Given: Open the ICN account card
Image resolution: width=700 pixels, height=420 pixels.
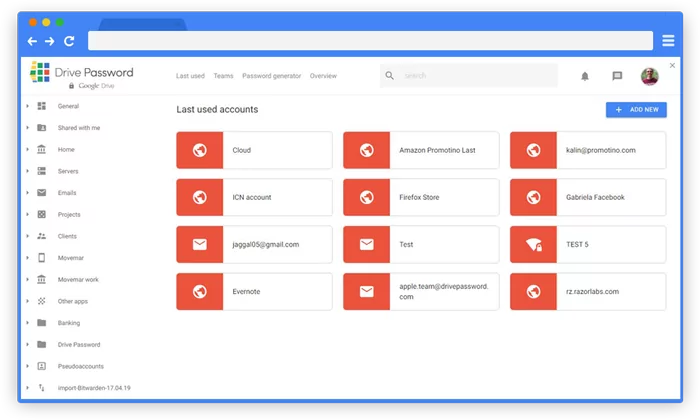Looking at the screenshot, I should 254,197.
